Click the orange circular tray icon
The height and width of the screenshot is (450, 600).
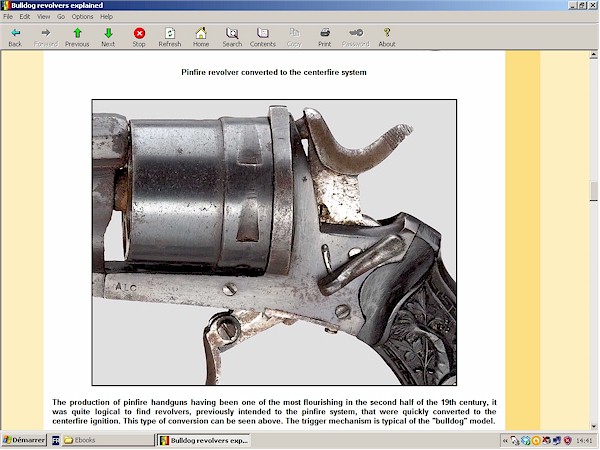536,441
